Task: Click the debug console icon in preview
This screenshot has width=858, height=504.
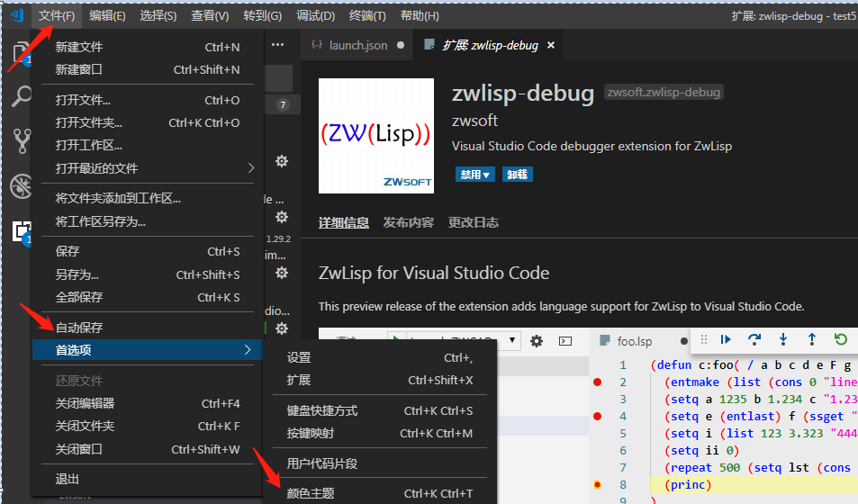Action: click(565, 341)
